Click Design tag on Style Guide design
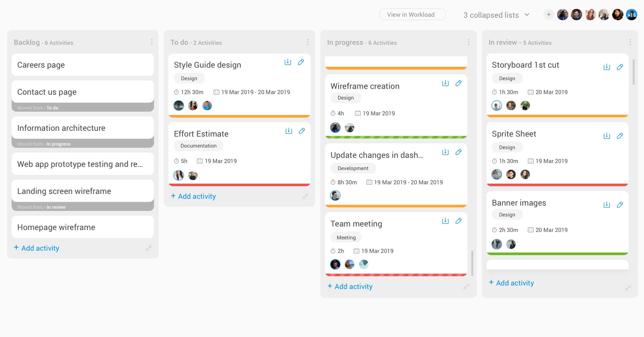This screenshot has height=337, width=644. click(x=189, y=78)
